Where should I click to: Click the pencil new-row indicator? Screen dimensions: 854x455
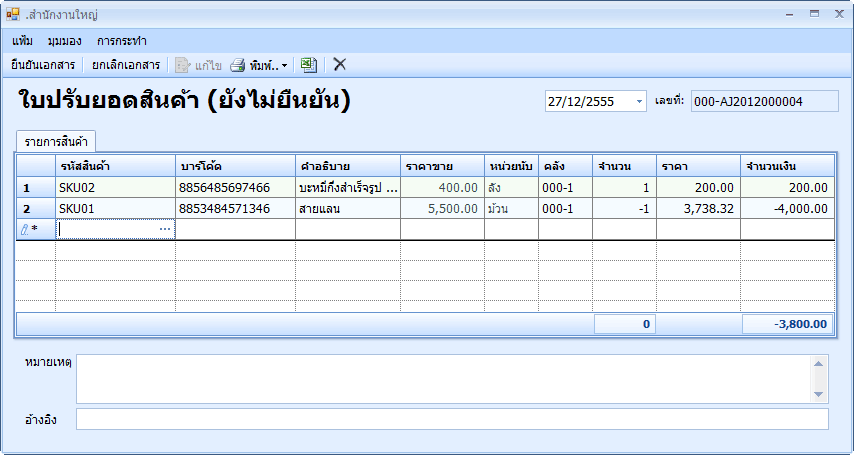pos(27,229)
